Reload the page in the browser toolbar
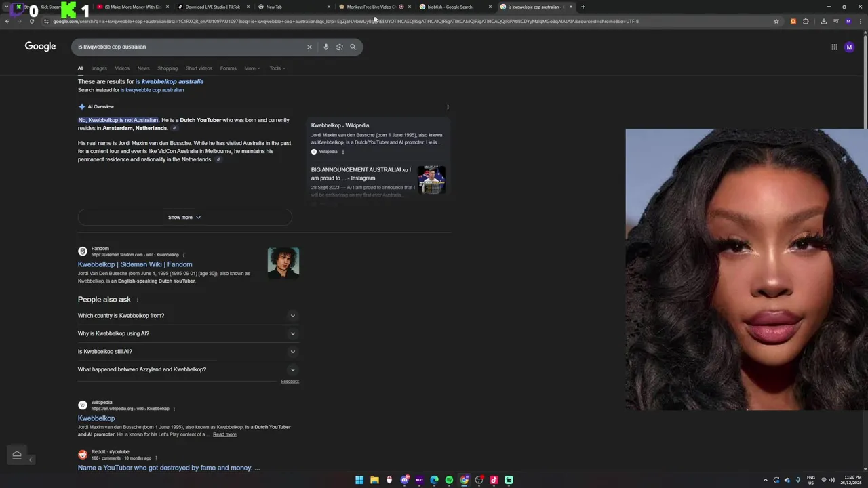The image size is (868, 488). (x=31, y=21)
